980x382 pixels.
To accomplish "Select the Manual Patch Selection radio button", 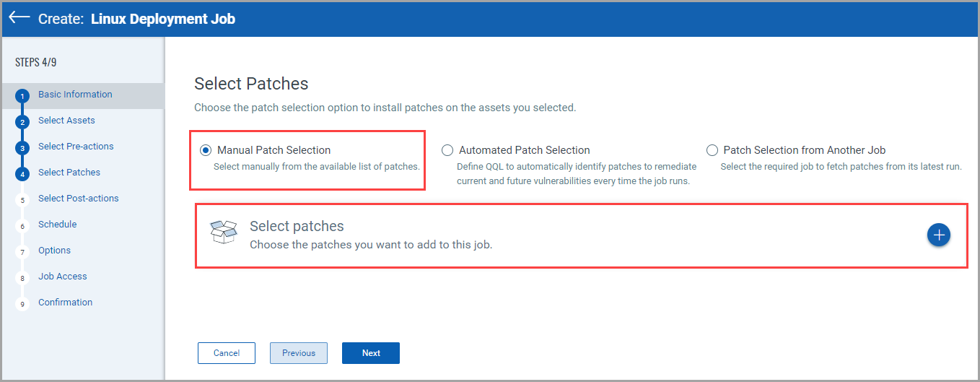I will point(206,150).
